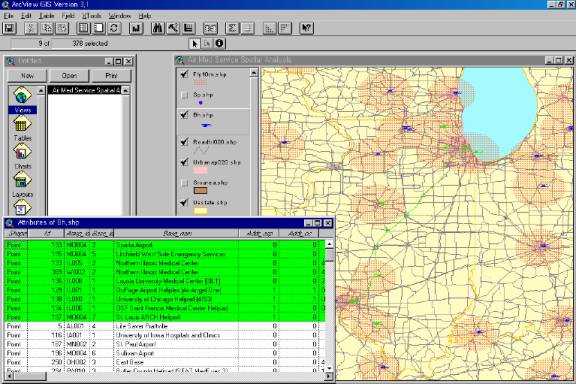Click the pink urban area legend swatch
Image resolution: width=576 pixels, height=384 pixels.
point(200,171)
